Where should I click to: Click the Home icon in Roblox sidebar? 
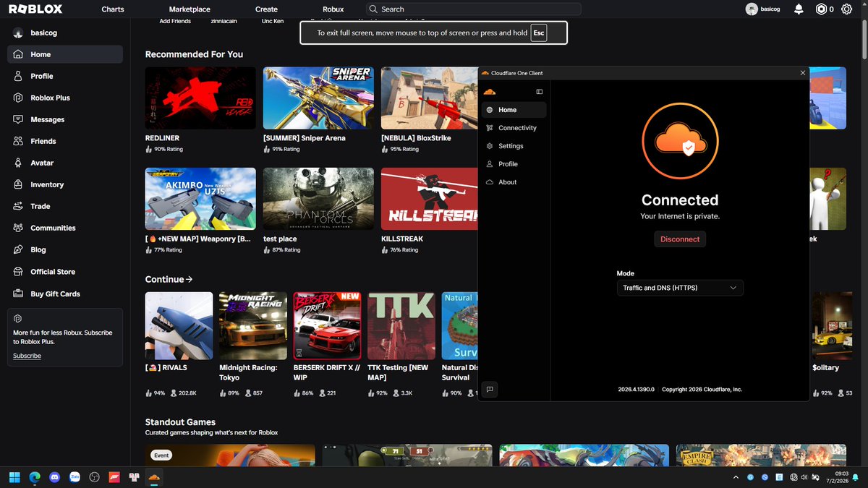pyautogui.click(x=18, y=54)
